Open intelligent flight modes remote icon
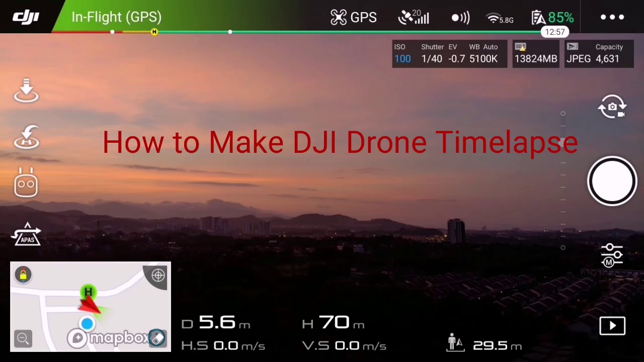This screenshot has width=644, height=362. point(26,183)
